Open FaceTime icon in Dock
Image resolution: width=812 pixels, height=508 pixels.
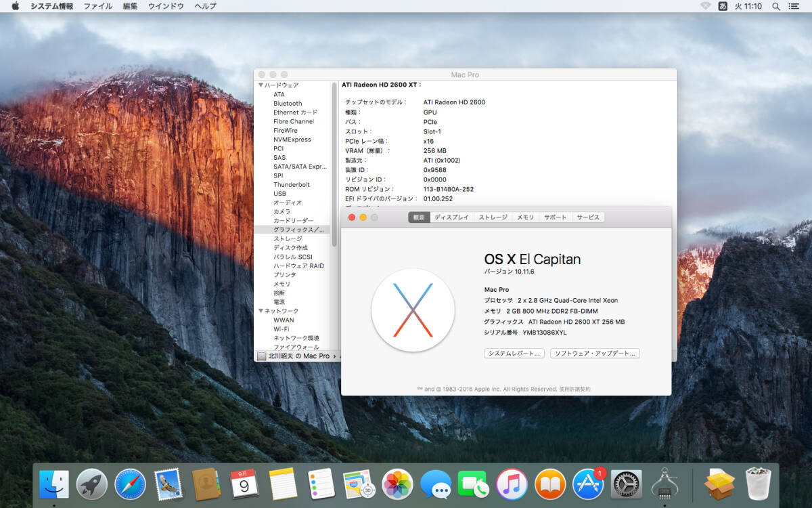[x=474, y=484]
